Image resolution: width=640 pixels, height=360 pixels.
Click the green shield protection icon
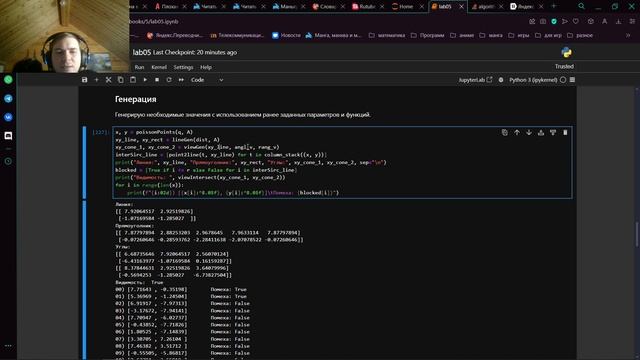[x=554, y=21]
